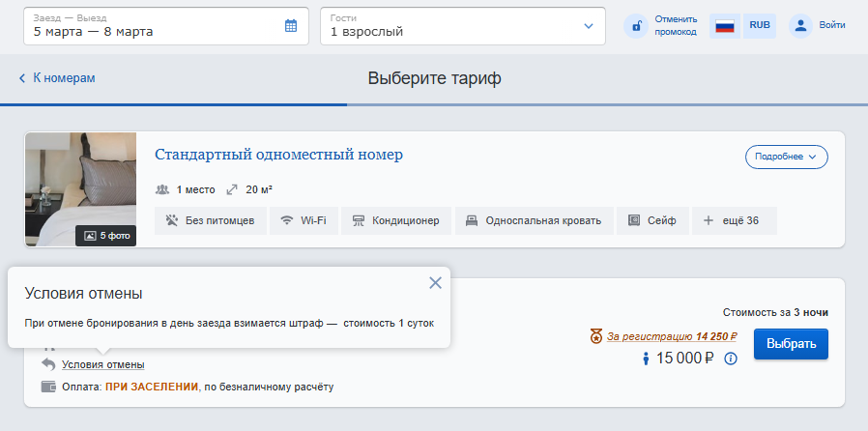
Task: Click the cancellation return arrow icon
Action: (x=48, y=364)
